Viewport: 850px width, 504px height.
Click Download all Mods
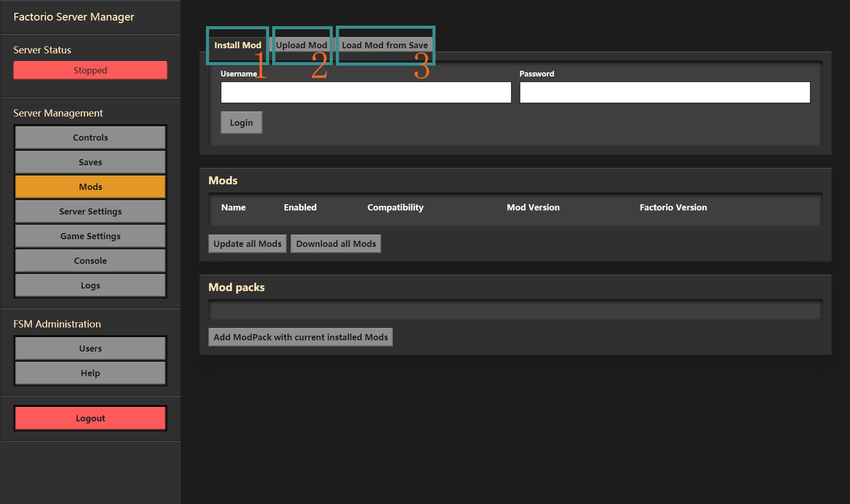pyautogui.click(x=336, y=244)
